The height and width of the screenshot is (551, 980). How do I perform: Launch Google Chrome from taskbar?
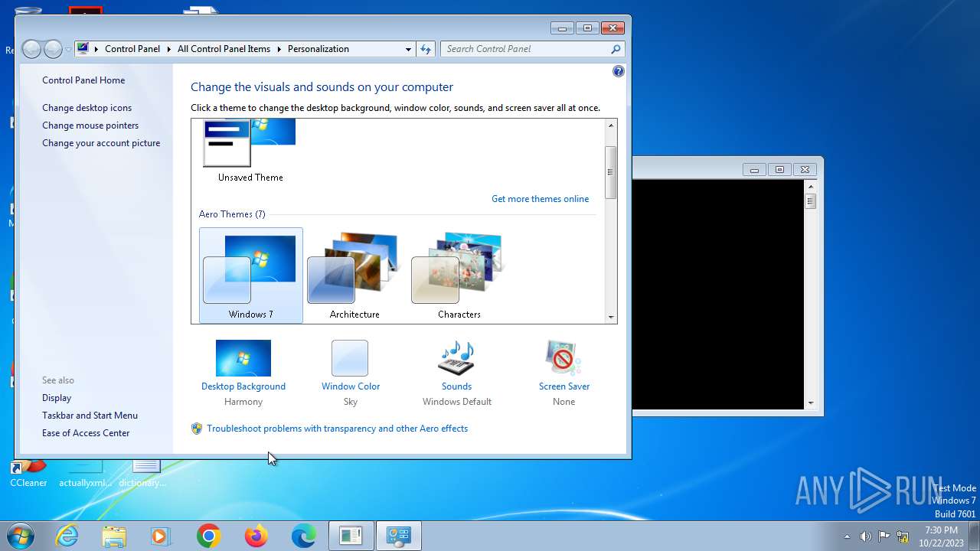tap(208, 536)
